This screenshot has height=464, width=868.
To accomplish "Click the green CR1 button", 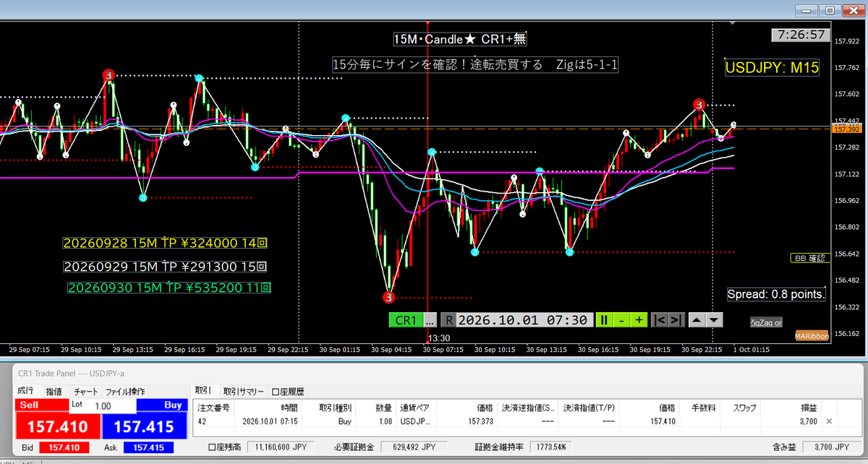I will [405, 320].
